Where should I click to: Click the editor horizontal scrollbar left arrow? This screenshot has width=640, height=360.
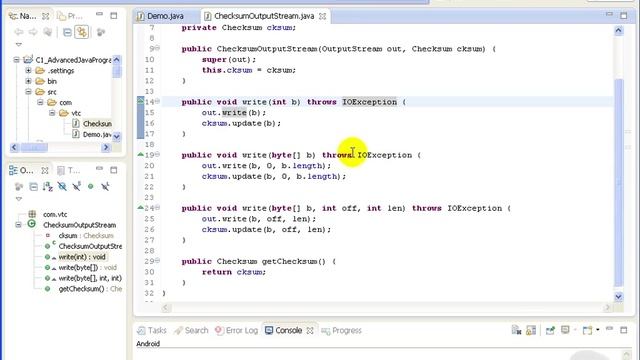pos(166,307)
